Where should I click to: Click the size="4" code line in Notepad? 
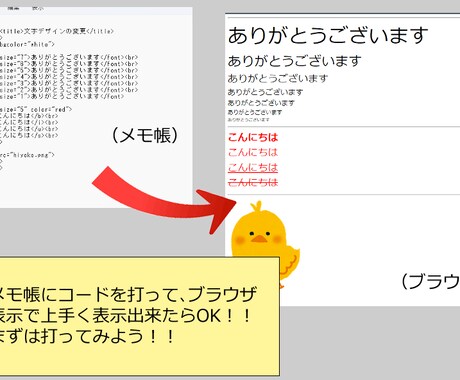point(69,77)
